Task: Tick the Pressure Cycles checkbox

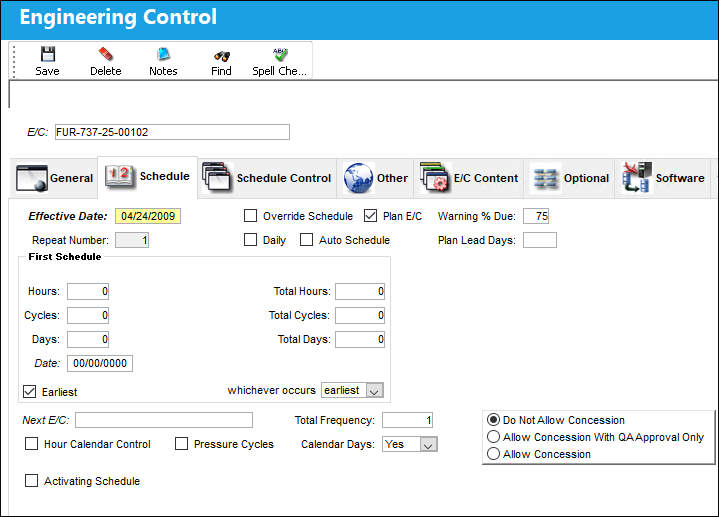Action: (182, 444)
